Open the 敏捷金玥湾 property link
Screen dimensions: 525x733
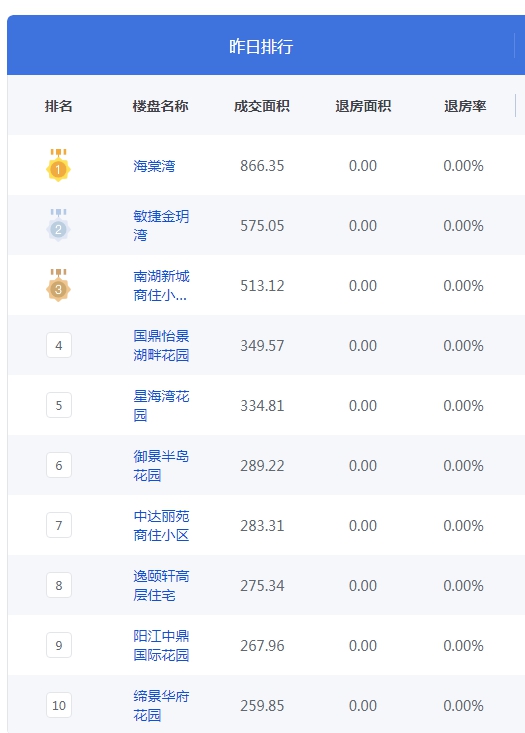(161, 225)
